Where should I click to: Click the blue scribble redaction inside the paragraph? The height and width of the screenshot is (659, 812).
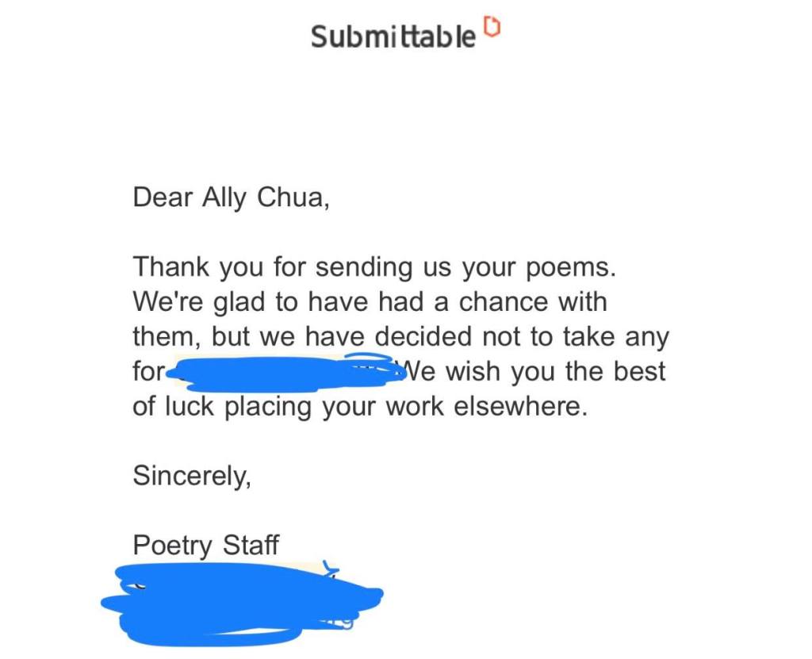tap(285, 374)
